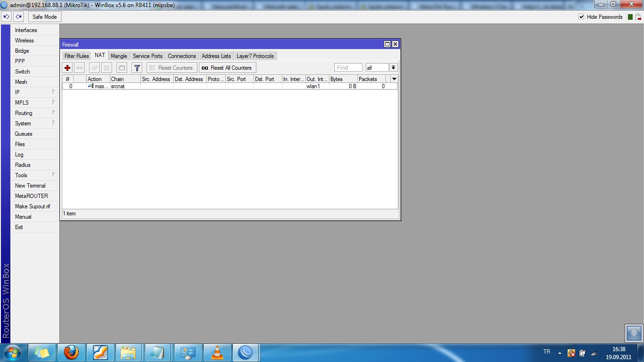This screenshot has height=362, width=644.
Task: Sort by the Bytes column header
Action: tap(343, 79)
